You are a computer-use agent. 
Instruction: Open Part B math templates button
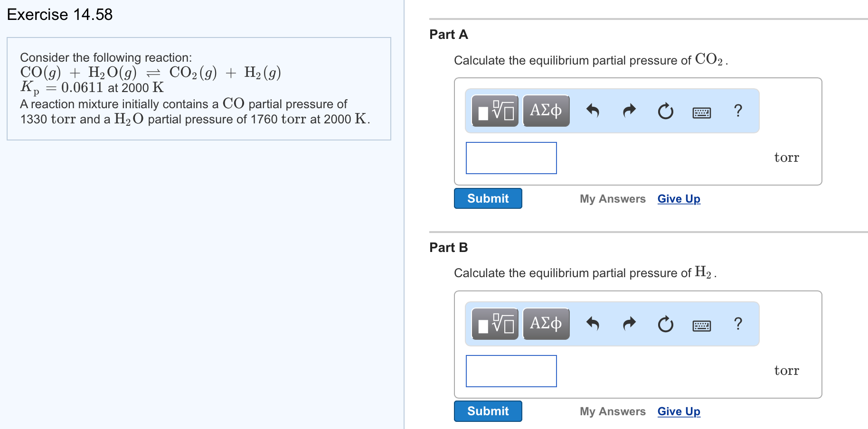(495, 324)
